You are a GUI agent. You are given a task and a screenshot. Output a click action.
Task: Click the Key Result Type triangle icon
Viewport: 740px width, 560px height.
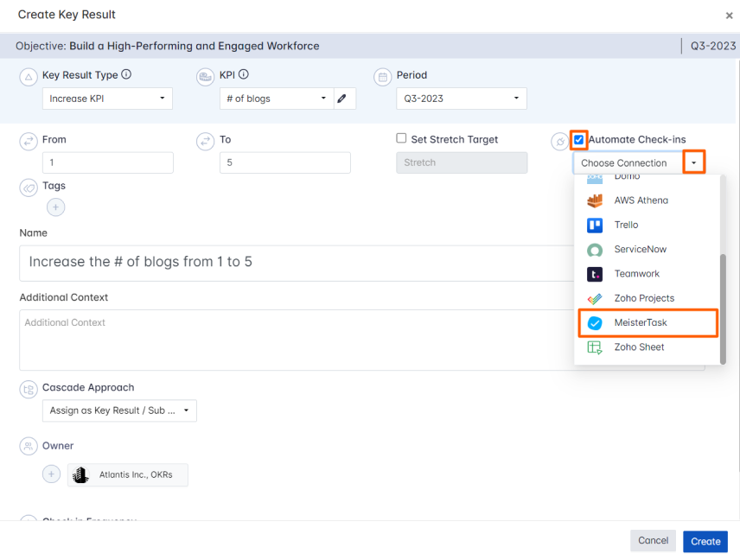coord(29,77)
